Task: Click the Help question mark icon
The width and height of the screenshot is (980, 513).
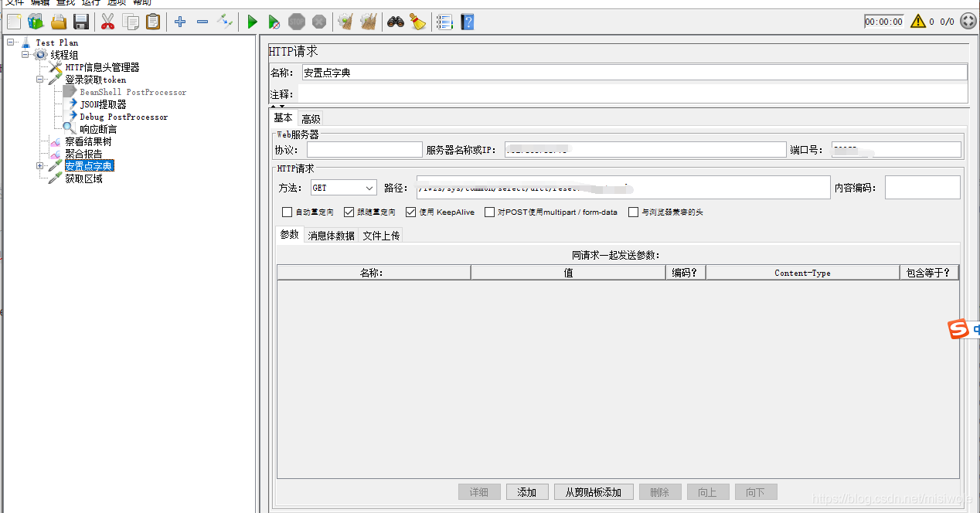Action: pos(467,22)
